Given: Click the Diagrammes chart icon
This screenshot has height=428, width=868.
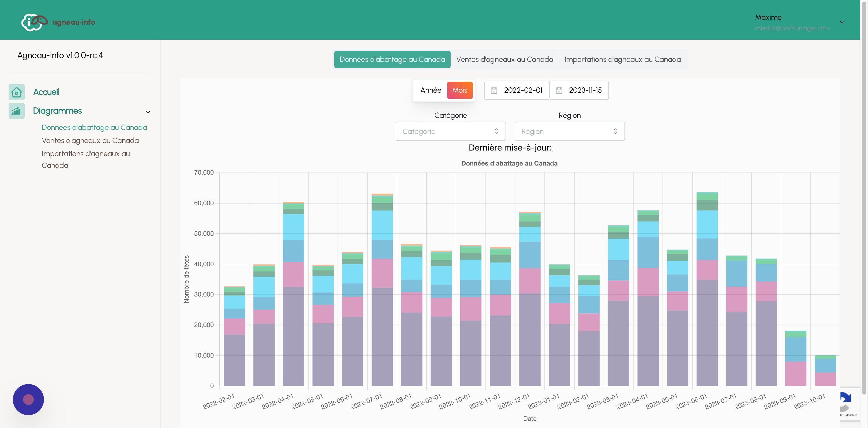Looking at the screenshot, I should pyautogui.click(x=17, y=111).
